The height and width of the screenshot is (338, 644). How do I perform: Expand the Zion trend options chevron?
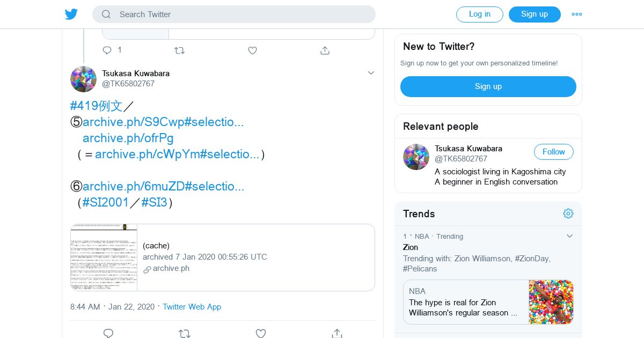(x=570, y=236)
